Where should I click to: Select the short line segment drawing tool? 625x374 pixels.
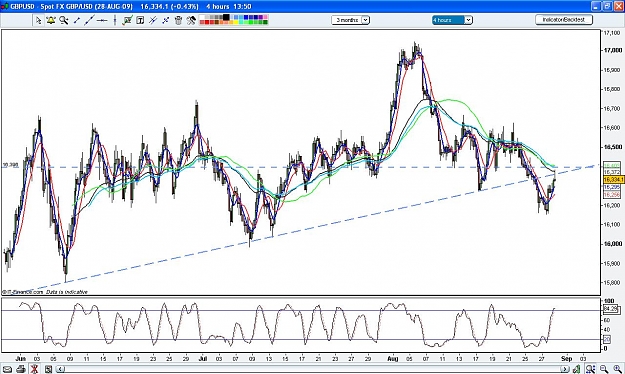[77, 20]
